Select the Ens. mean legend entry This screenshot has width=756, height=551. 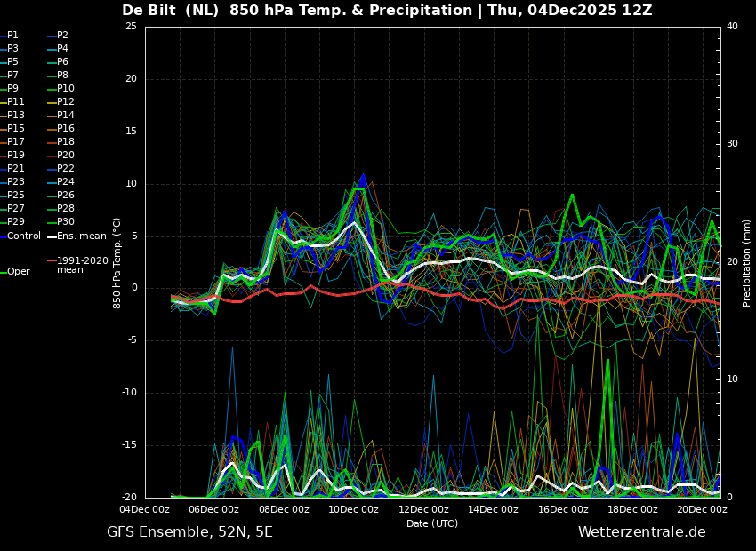[77, 236]
